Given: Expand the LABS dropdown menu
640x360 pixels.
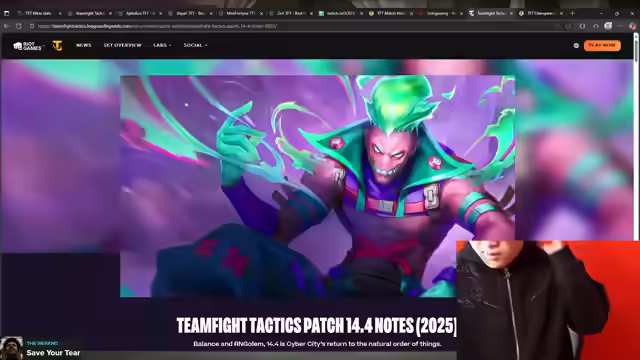Looking at the screenshot, I should tap(162, 45).
